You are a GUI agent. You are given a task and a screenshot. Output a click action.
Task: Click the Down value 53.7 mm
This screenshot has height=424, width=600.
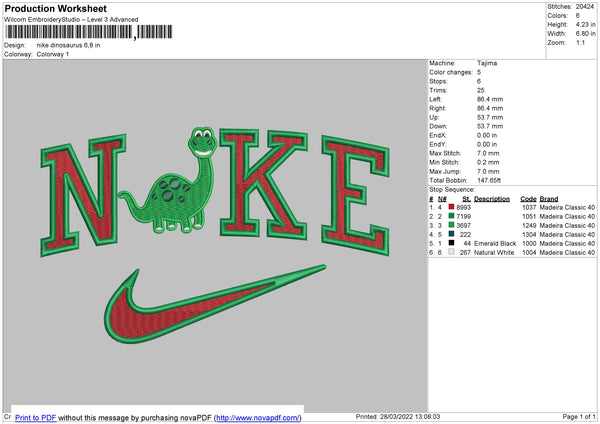(x=490, y=126)
